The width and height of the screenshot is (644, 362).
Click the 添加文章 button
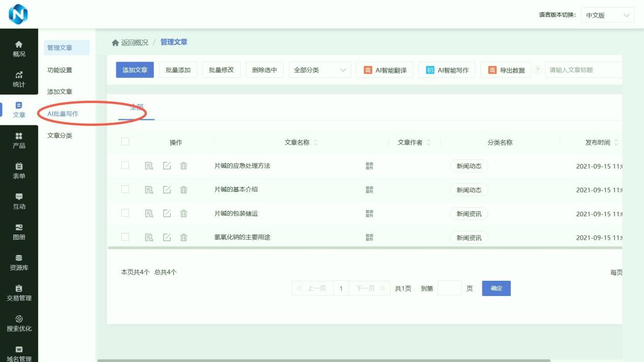point(134,70)
